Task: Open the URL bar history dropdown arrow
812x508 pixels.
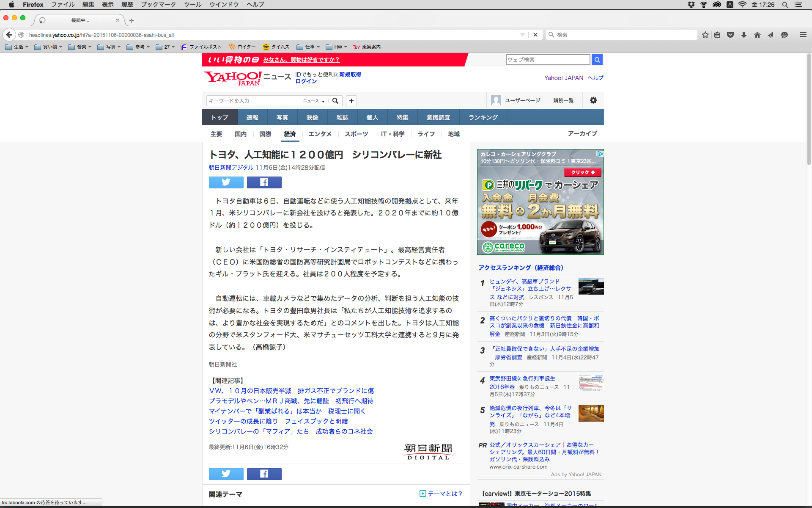Action: (x=522, y=35)
